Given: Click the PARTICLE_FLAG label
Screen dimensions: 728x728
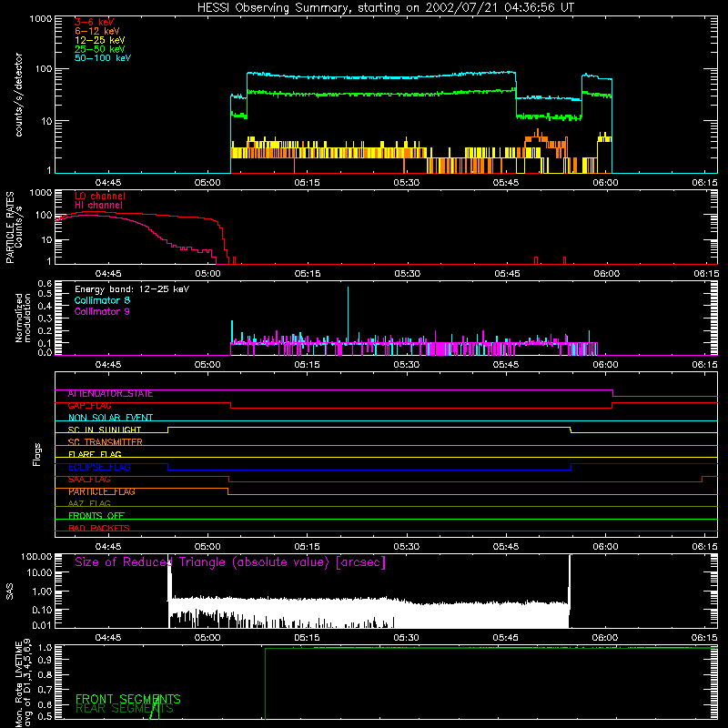Looking at the screenshot, I should [102, 491].
